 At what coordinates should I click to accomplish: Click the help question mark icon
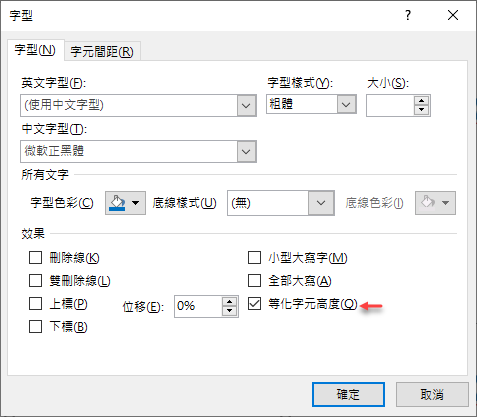tap(408, 15)
